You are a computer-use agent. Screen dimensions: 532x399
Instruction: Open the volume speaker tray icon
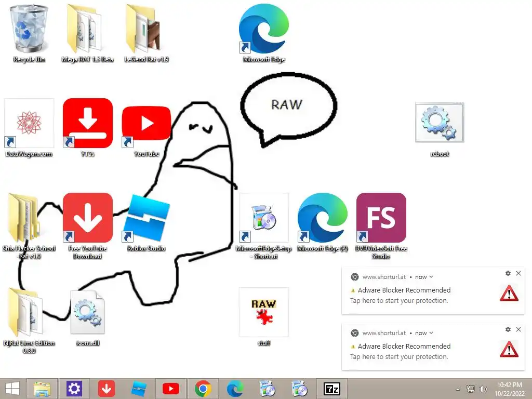pos(483,389)
